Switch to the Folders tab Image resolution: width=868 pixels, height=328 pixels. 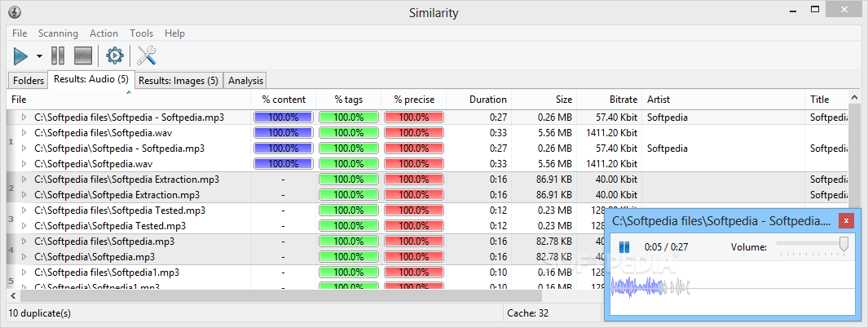coord(29,80)
